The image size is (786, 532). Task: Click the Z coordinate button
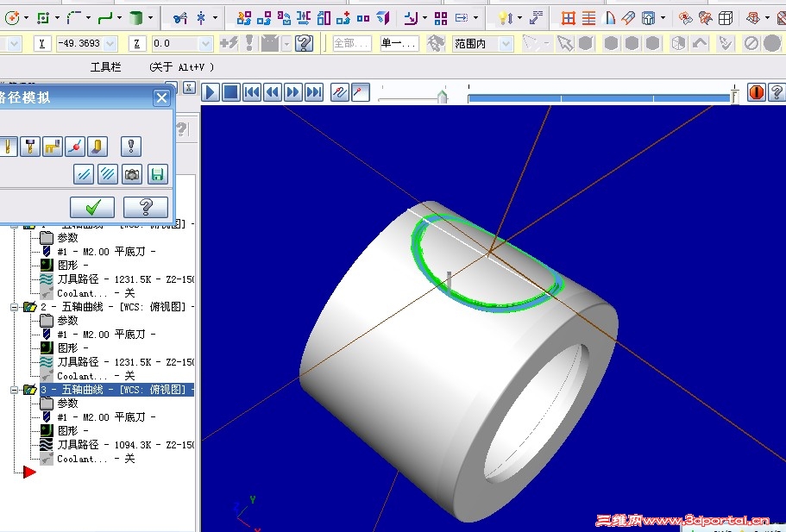(x=137, y=44)
